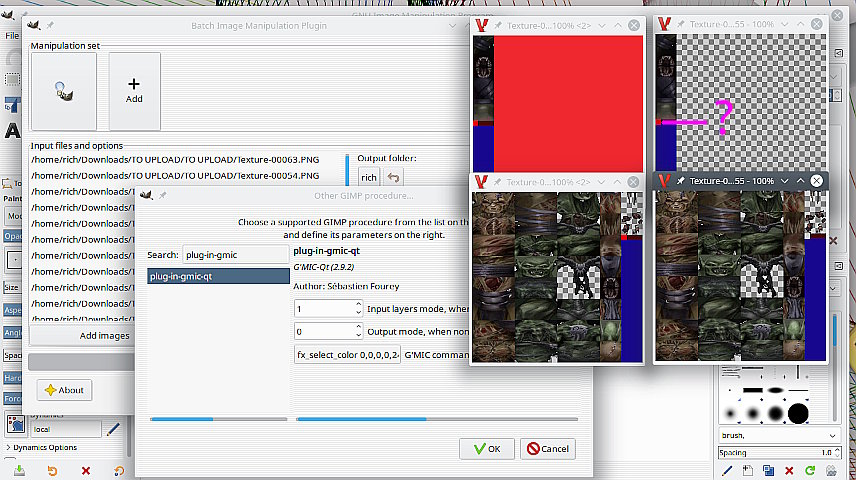Image resolution: width=856 pixels, height=480 pixels.
Task: Delete tool preset with the red X in tool options
Action: click(x=86, y=470)
